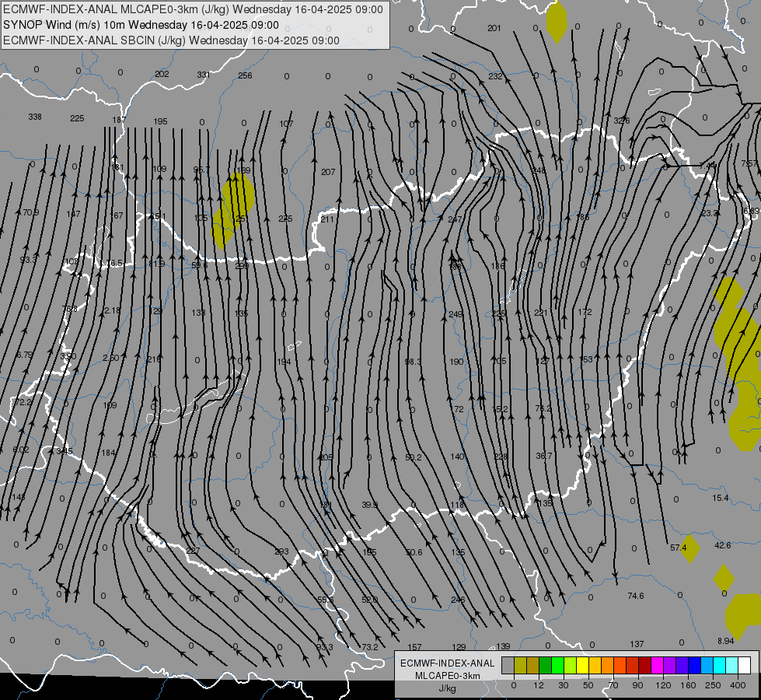Viewport: 761px width, 700px height.
Task: Click the SYNOP Wind title line
Action: point(141,25)
